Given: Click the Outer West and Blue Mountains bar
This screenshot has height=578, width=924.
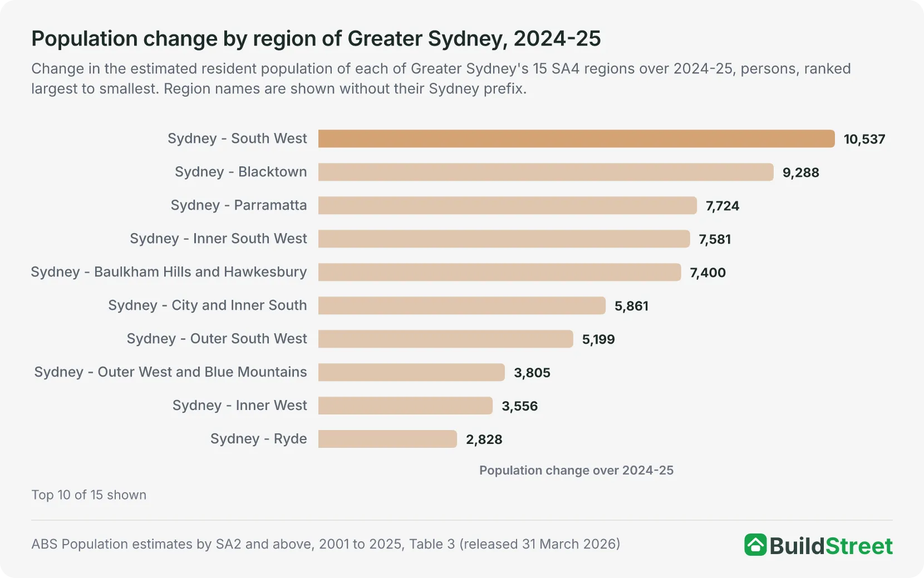Looking at the screenshot, I should click(x=411, y=372).
